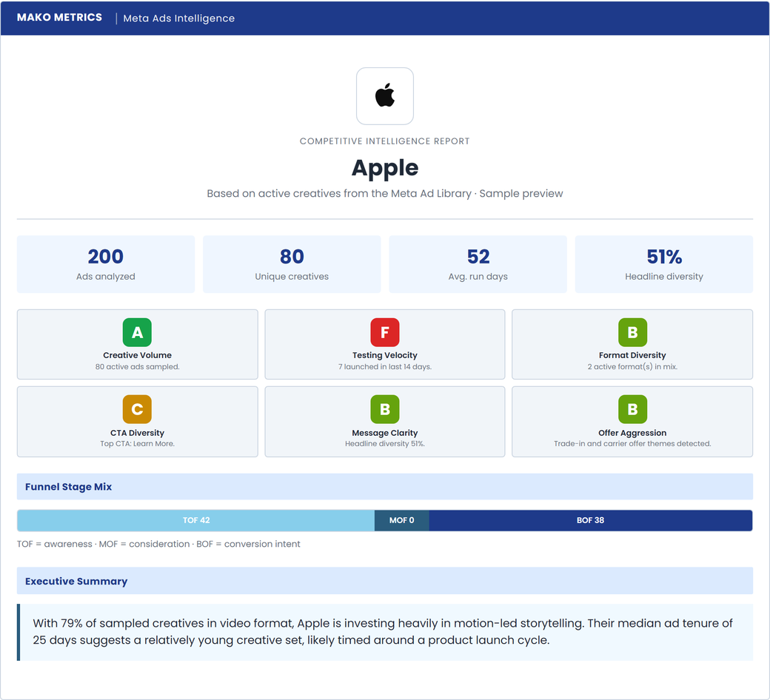Click the Message Clarity B badge
The image size is (770, 700).
(x=384, y=409)
